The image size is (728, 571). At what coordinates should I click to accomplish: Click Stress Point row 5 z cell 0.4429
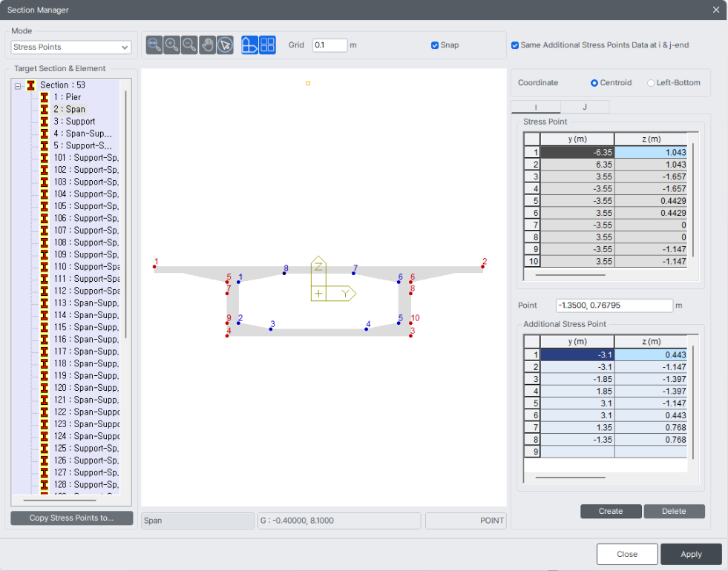click(651, 201)
